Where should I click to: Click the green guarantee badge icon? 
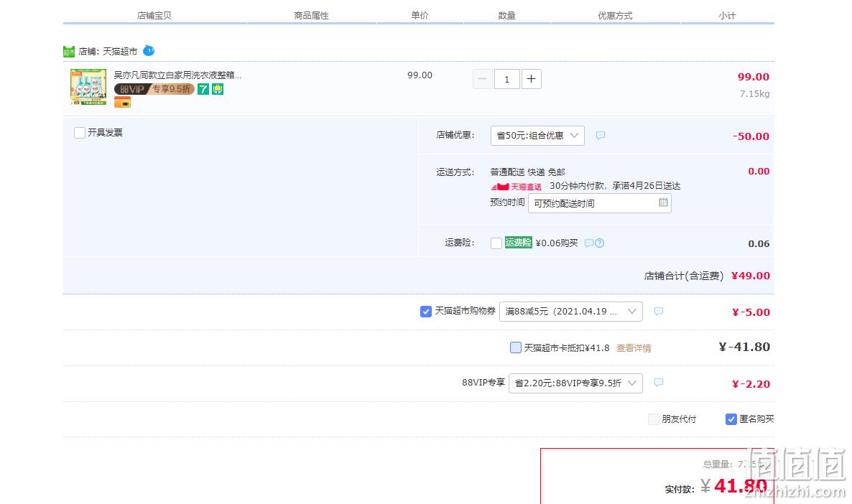coord(218,89)
